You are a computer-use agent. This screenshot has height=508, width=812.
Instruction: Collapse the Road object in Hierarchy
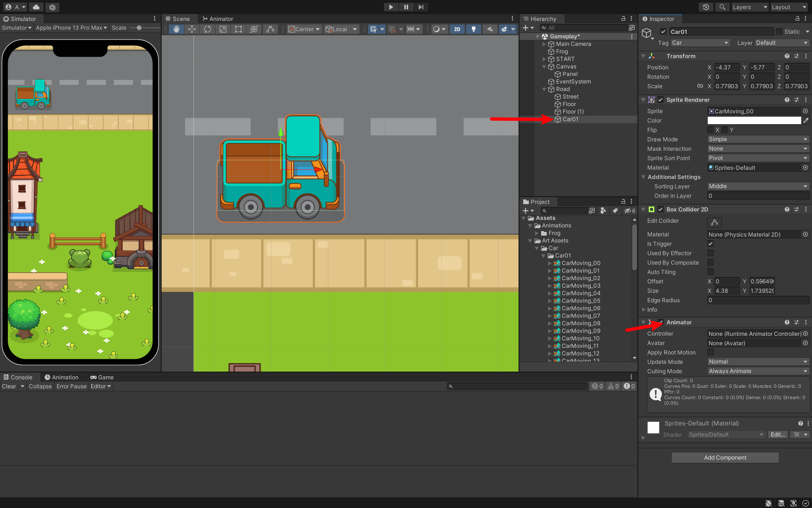point(544,89)
